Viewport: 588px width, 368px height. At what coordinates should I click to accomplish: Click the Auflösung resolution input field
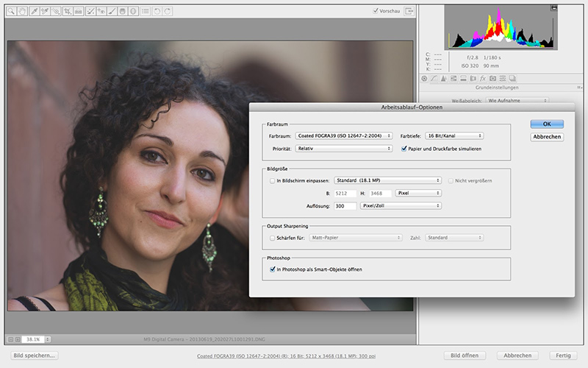coord(345,206)
